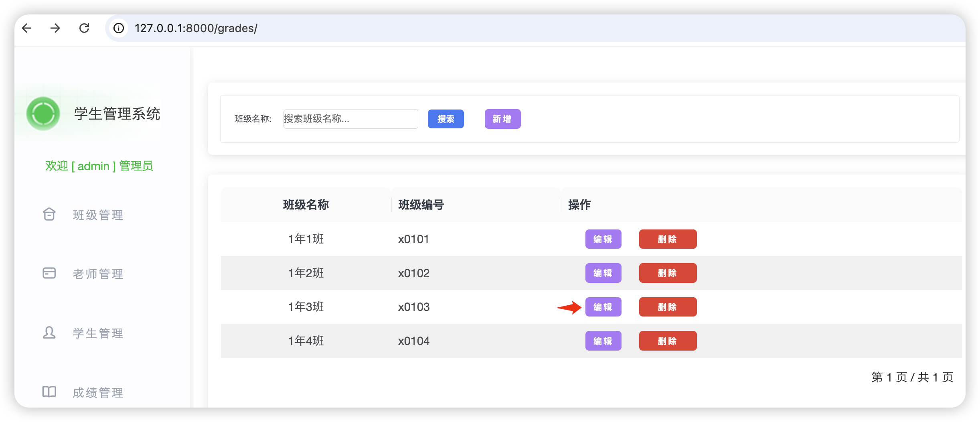Click the URL 127.0.0.1:8000/grades/ in address bar
The image size is (980, 422).
(x=196, y=28)
